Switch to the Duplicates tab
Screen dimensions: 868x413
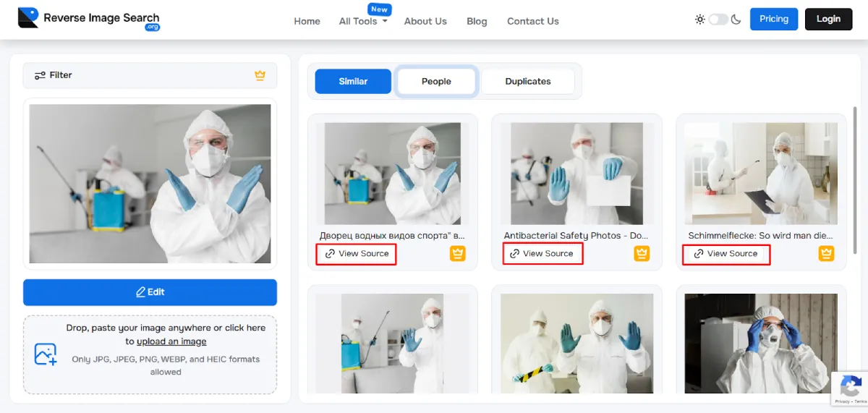(x=527, y=82)
